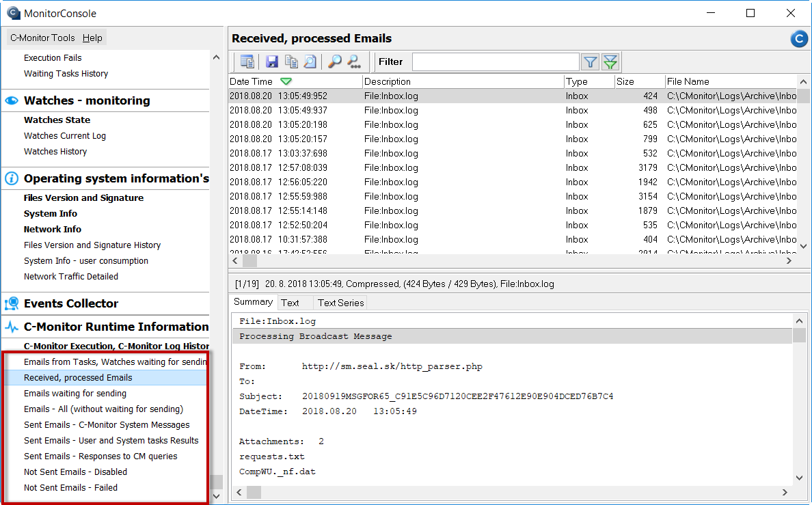Open Sent Emails - User and System tasks Results

111,441
